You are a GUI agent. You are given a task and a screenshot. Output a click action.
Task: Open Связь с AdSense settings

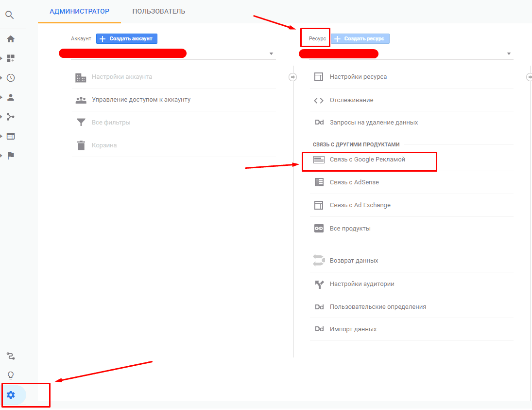click(353, 182)
